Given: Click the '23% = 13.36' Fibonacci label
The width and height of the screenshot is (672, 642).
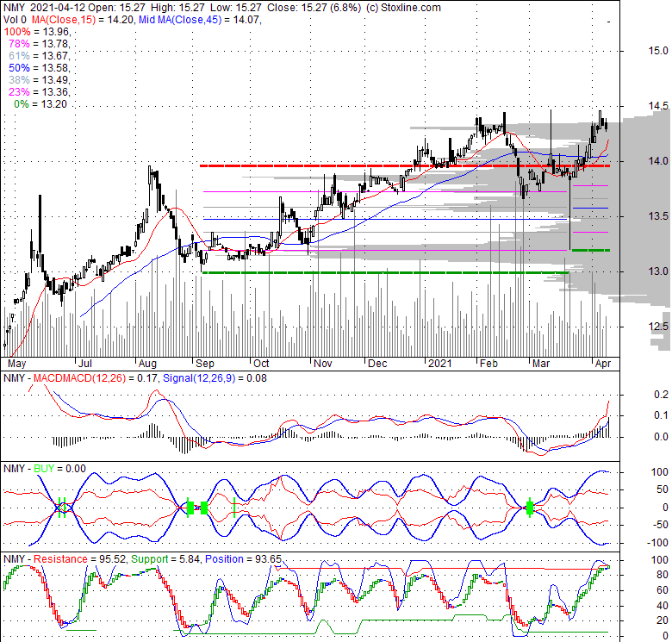Looking at the screenshot, I should [x=39, y=91].
